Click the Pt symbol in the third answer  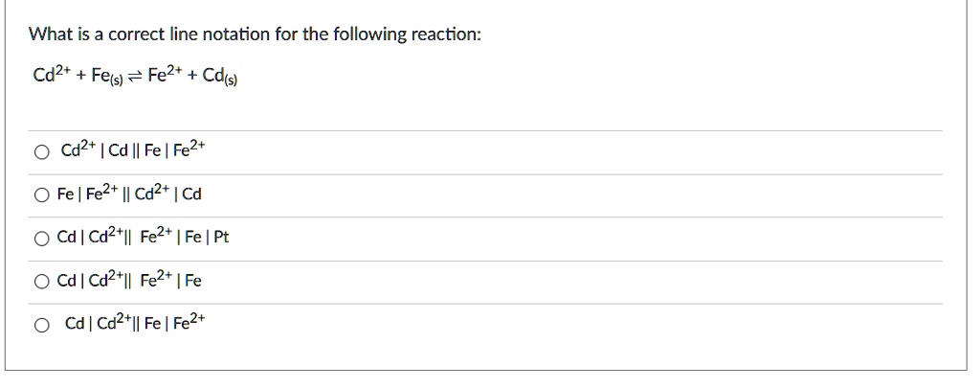pyautogui.click(x=222, y=239)
